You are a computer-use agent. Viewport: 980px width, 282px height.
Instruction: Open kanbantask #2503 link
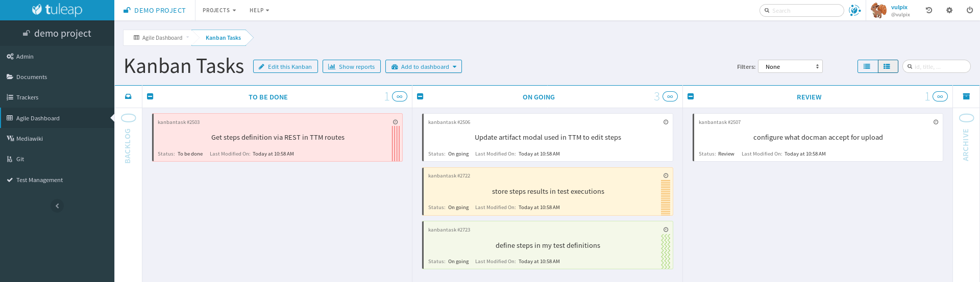pos(179,122)
